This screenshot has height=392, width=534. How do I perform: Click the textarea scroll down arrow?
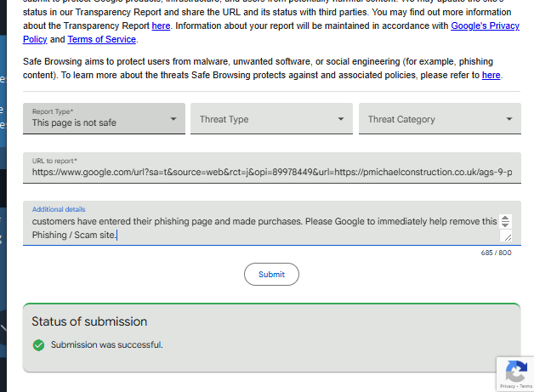click(505, 225)
